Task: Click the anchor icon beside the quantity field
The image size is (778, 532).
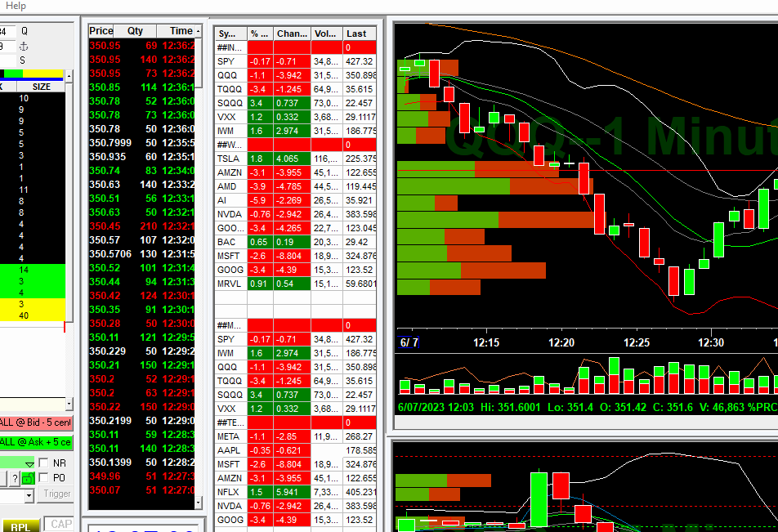Action: [24, 47]
